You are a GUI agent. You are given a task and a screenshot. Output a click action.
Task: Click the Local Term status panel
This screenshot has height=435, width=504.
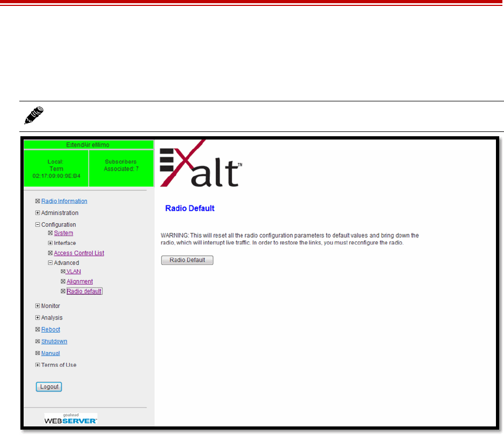click(56, 168)
